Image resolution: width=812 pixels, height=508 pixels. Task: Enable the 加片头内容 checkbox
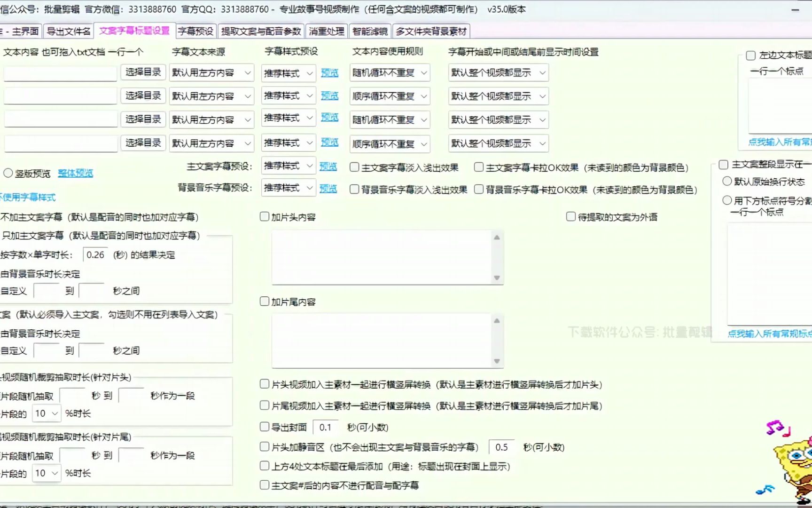[x=264, y=216]
